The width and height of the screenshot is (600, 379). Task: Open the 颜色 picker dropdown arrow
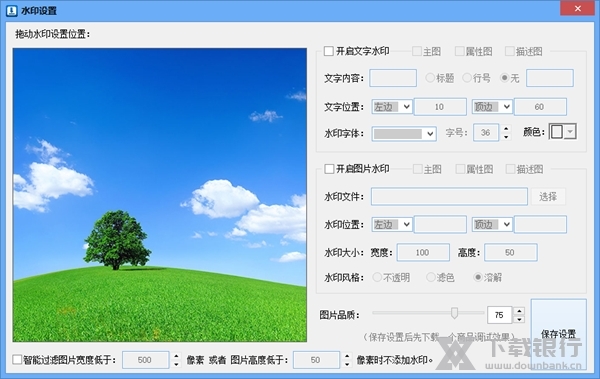click(570, 132)
